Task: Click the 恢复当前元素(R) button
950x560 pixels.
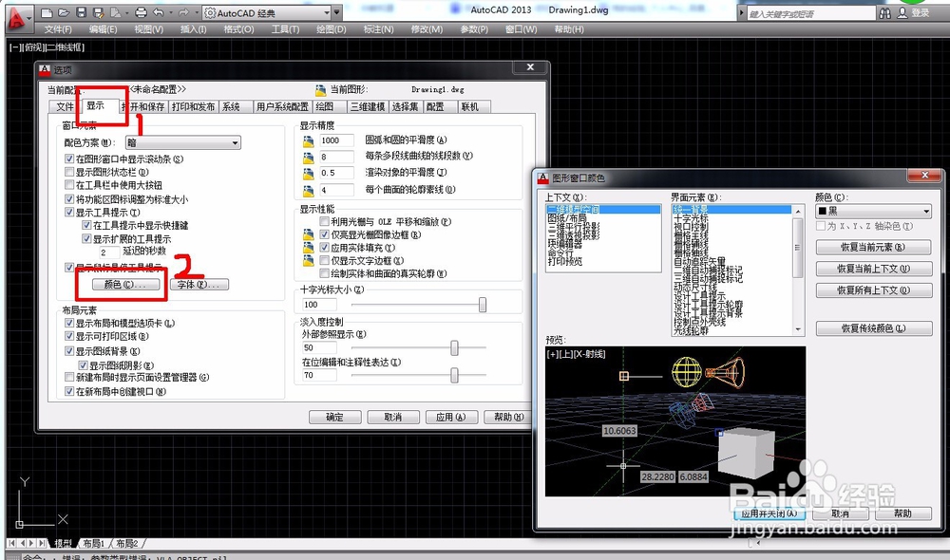Action: pyautogui.click(x=874, y=247)
